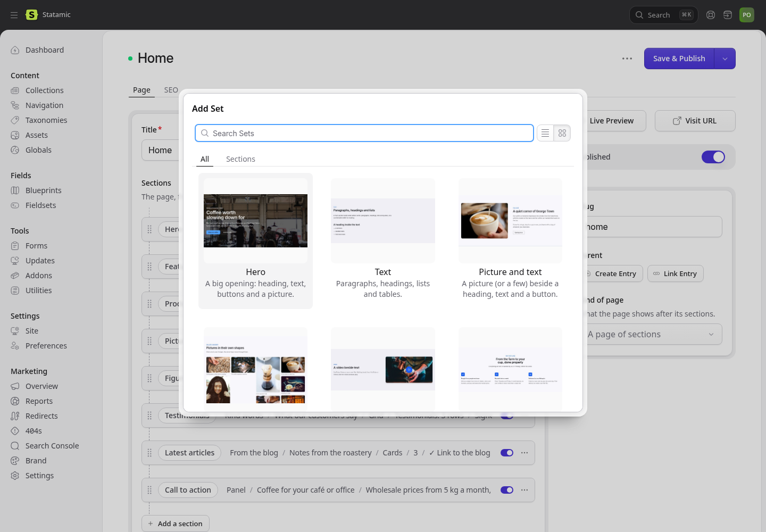The width and height of the screenshot is (766, 532).
Task: Switch to the SEO tab
Action: [171, 90]
